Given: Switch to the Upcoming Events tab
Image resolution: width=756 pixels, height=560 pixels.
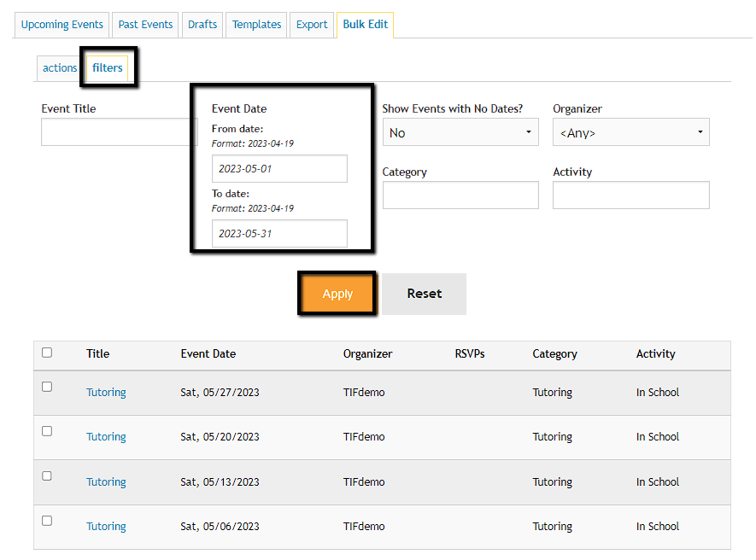Looking at the screenshot, I should pyautogui.click(x=62, y=25).
